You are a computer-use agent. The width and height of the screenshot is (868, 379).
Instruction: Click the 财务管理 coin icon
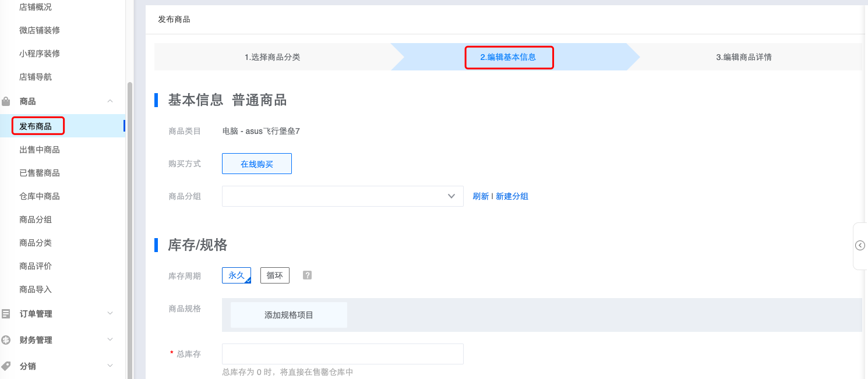tap(6, 340)
